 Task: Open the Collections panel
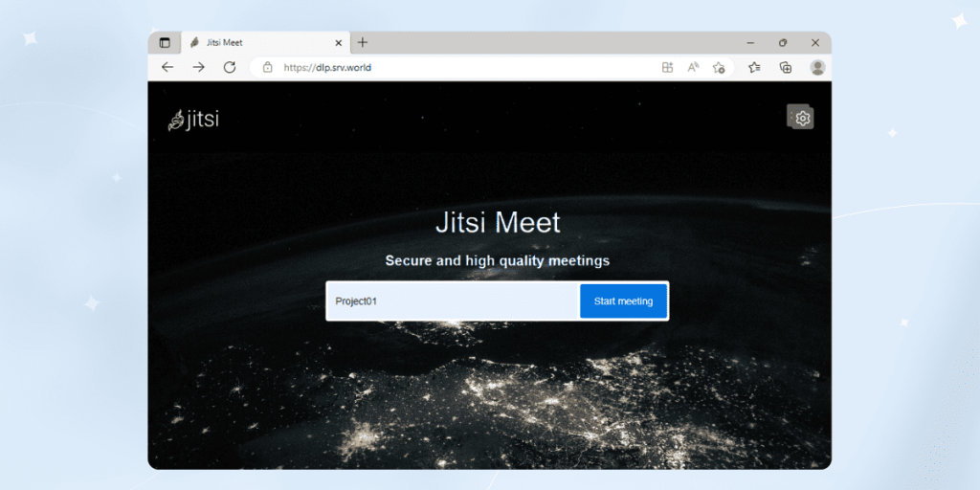tap(786, 68)
